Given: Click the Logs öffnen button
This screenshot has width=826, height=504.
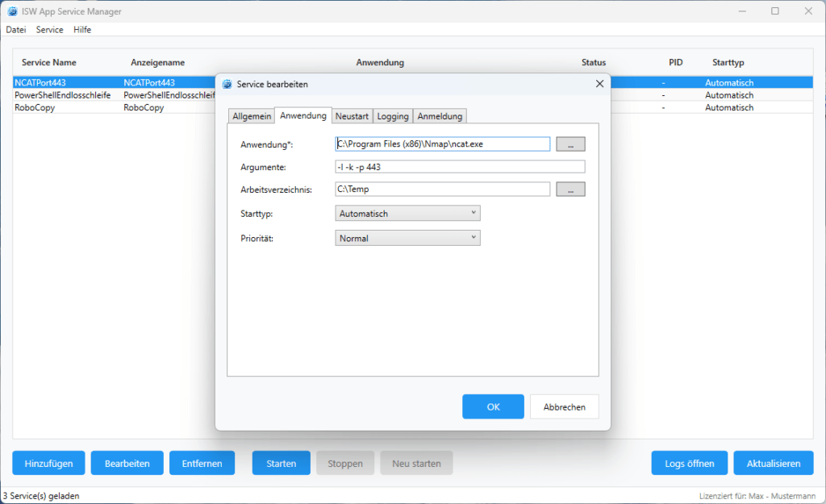Looking at the screenshot, I should coord(689,463).
